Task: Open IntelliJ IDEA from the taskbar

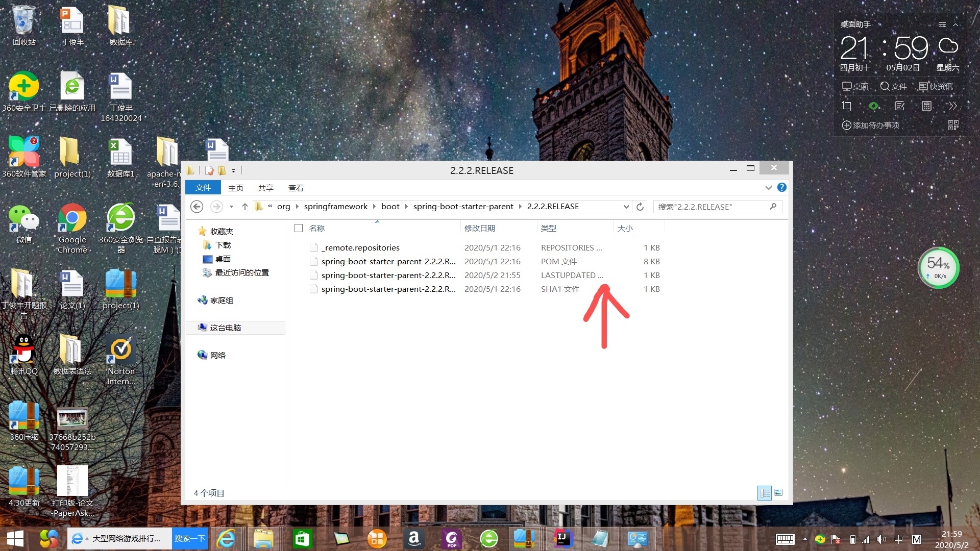Action: pyautogui.click(x=563, y=539)
